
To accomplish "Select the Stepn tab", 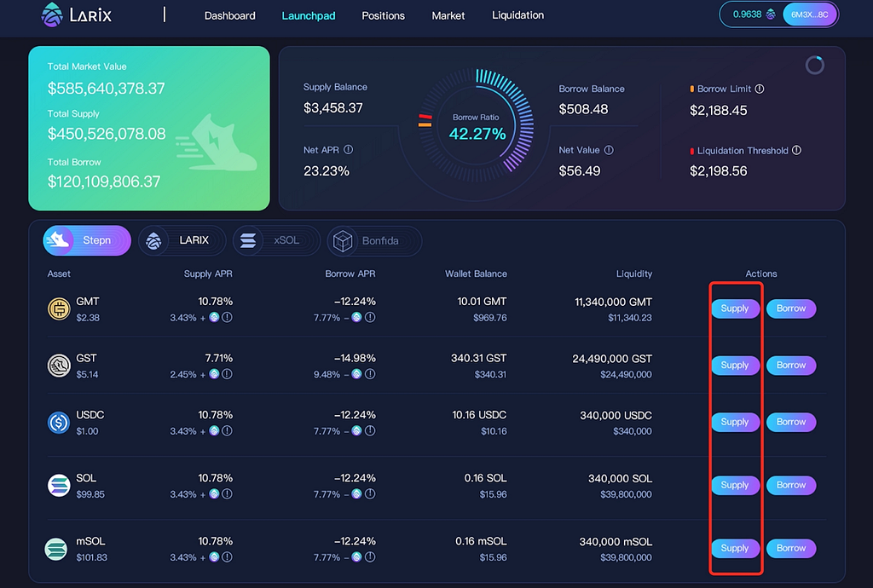I will [87, 240].
